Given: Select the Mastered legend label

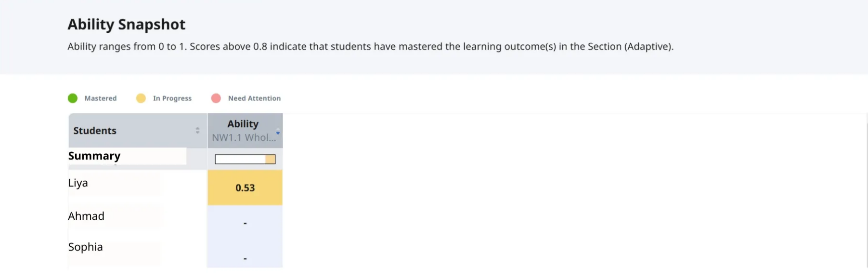Looking at the screenshot, I should coord(101,98).
